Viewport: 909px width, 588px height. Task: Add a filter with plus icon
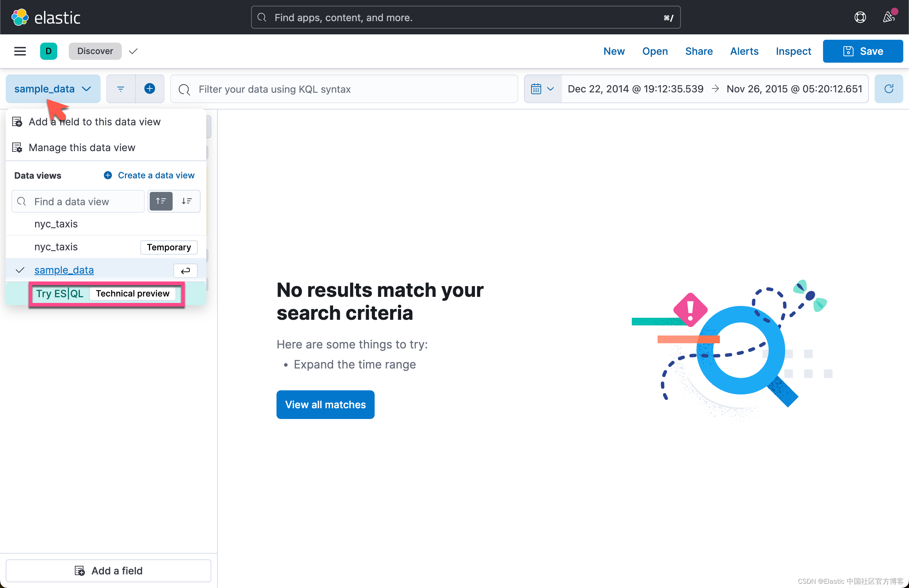click(150, 89)
